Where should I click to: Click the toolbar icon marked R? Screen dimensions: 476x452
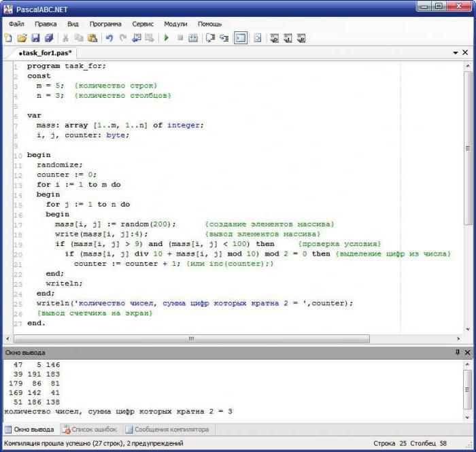click(301, 38)
